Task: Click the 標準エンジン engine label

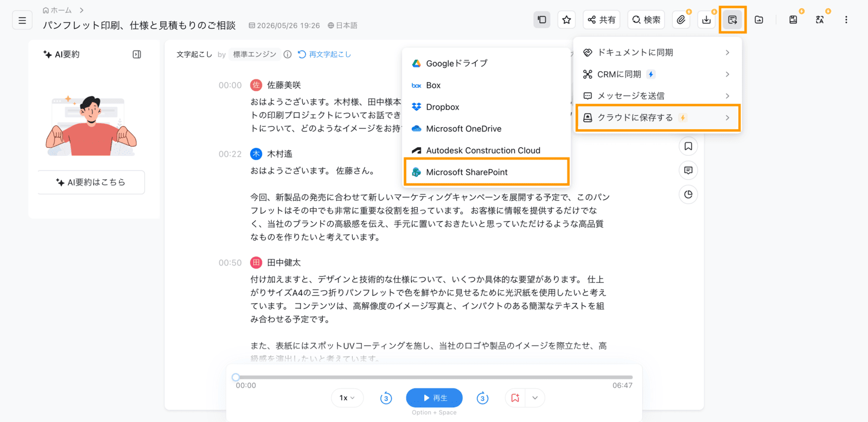Action: coord(254,54)
